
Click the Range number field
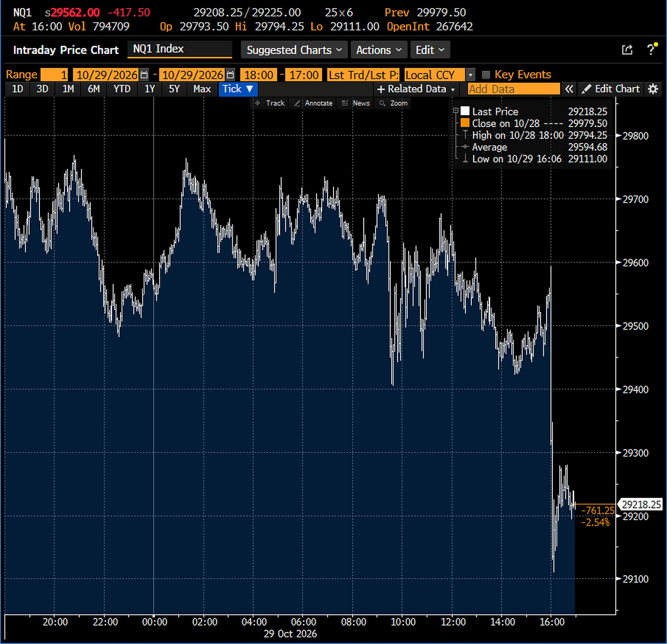click(54, 75)
